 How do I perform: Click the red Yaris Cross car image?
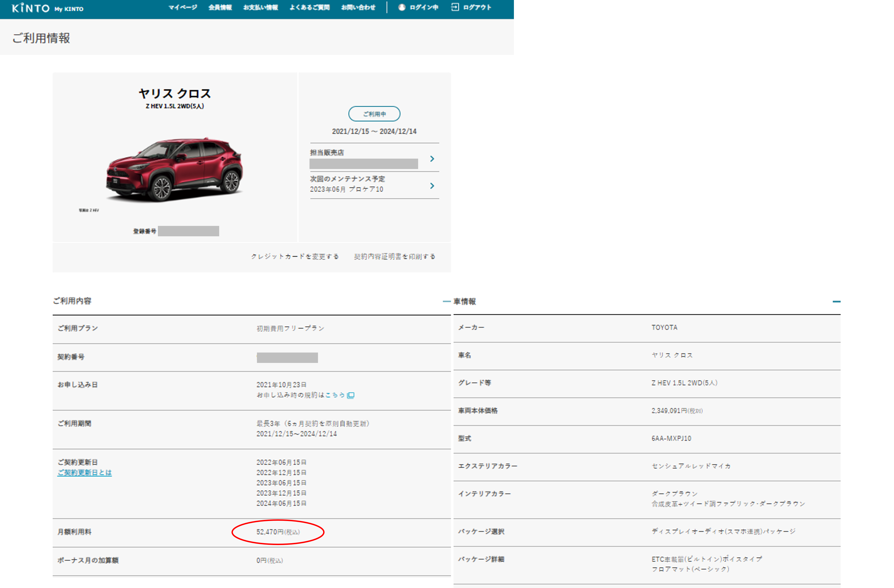[x=174, y=170]
